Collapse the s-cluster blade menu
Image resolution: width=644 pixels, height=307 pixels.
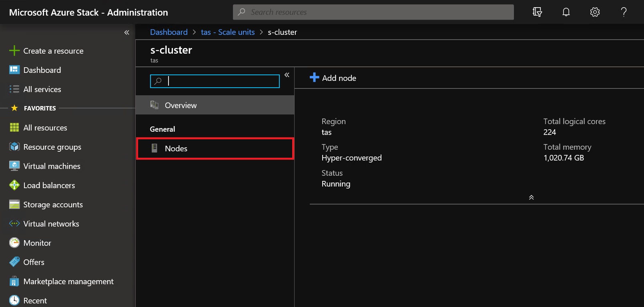coord(287,75)
